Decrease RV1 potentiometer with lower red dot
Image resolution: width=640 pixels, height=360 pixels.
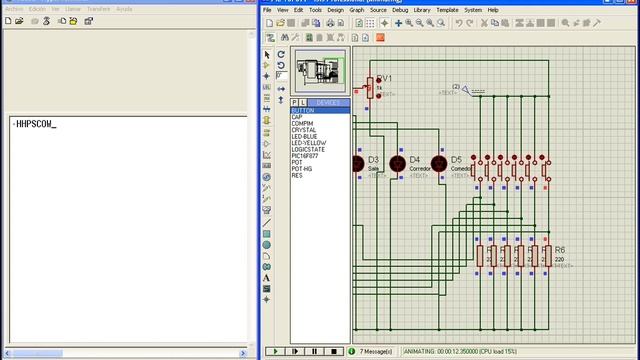(379, 96)
